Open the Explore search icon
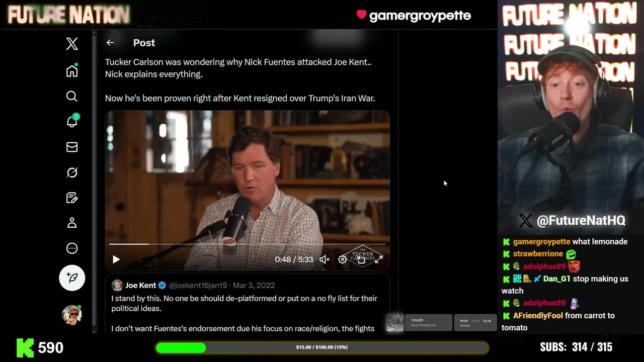 tap(72, 96)
